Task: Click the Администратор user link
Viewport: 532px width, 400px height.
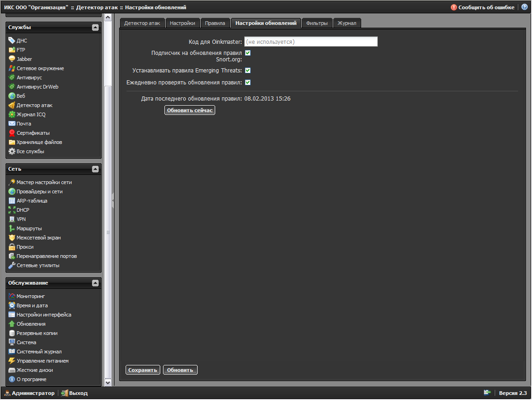Action: tap(30, 393)
